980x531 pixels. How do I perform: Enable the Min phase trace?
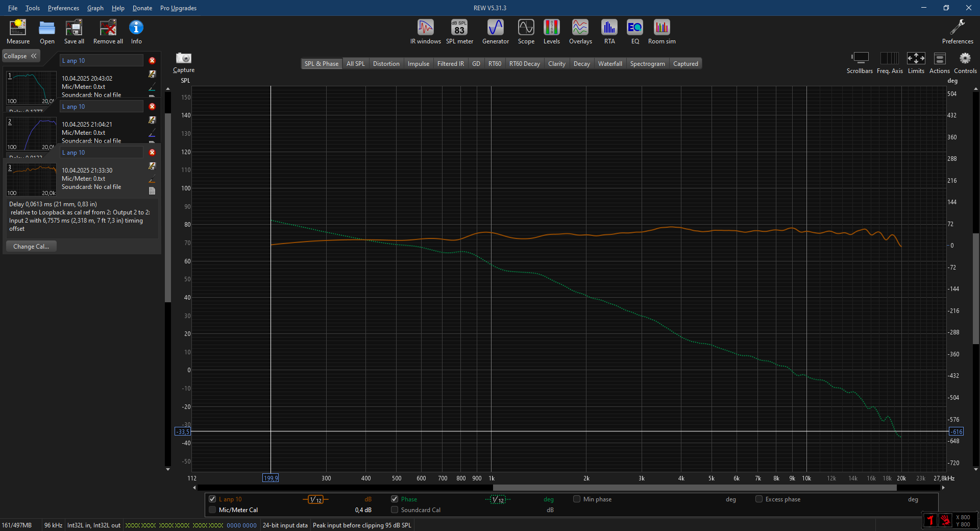point(577,499)
